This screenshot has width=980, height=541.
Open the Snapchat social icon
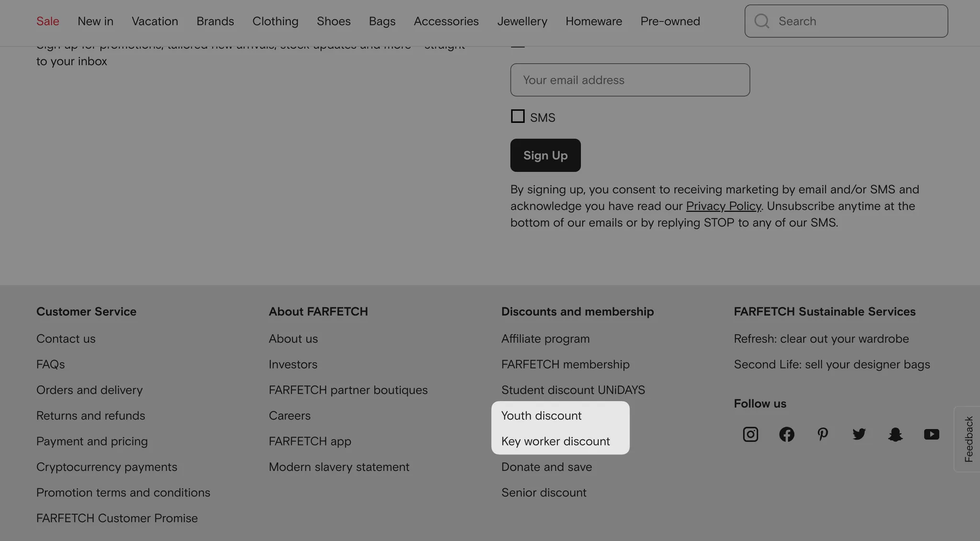pyautogui.click(x=895, y=434)
